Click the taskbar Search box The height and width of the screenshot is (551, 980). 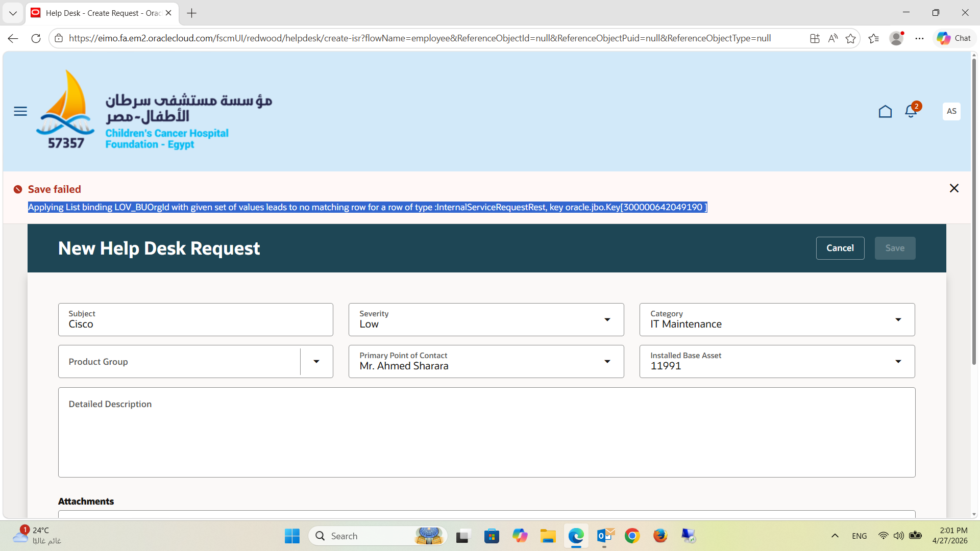(x=378, y=536)
